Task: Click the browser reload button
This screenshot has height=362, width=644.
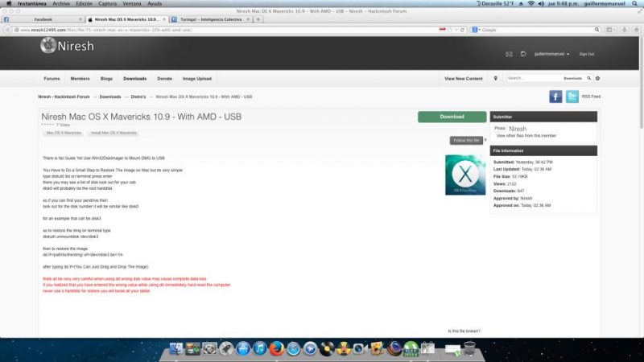Action: 462,30
